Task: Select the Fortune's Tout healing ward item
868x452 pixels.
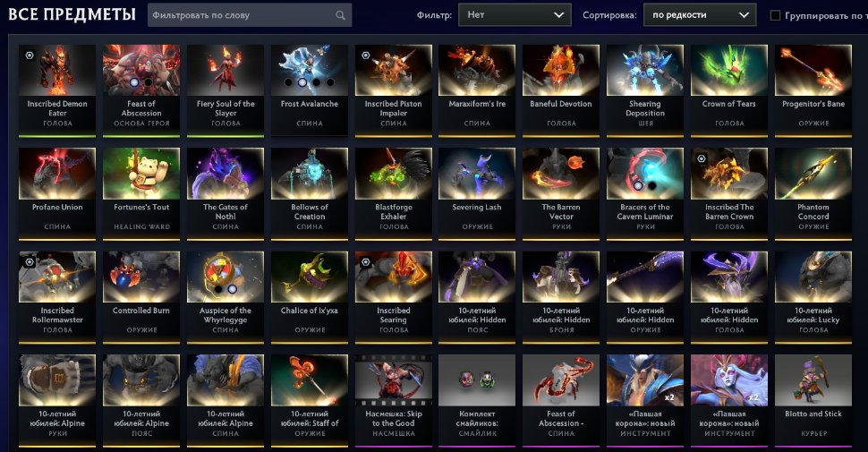Action: click(141, 193)
